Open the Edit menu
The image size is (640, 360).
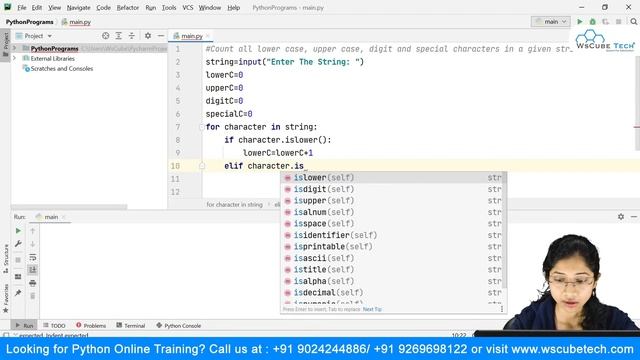[x=37, y=7]
